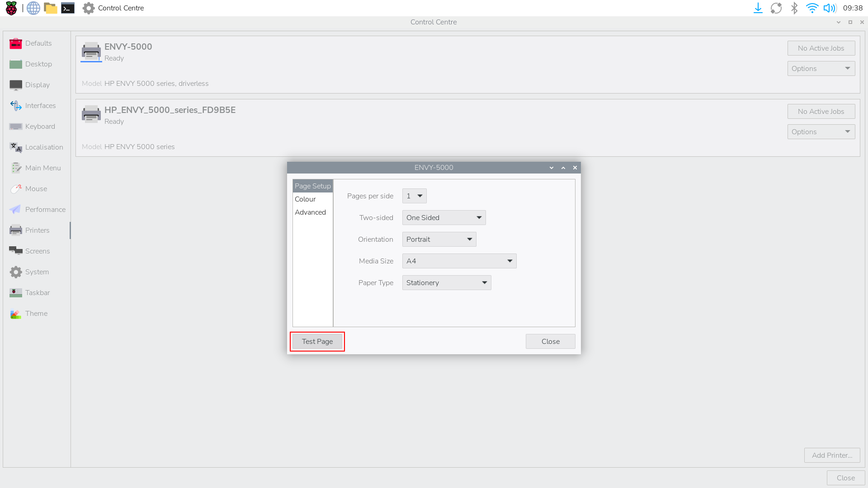
Task: Click the Model HP ENVY 5000 series, driverless text
Action: click(x=145, y=84)
